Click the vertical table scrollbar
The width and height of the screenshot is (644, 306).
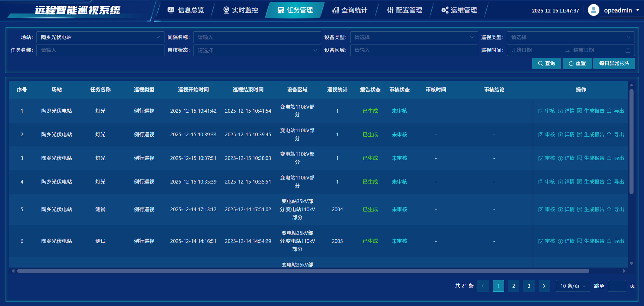[632, 141]
